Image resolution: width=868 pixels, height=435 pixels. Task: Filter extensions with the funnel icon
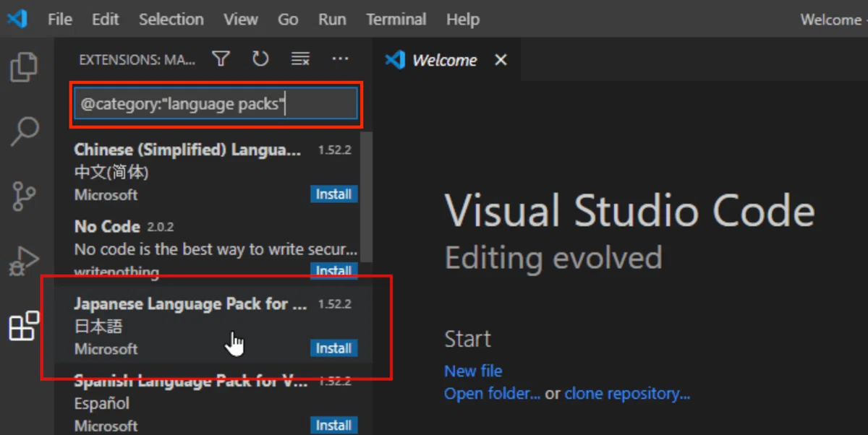pyautogui.click(x=221, y=59)
